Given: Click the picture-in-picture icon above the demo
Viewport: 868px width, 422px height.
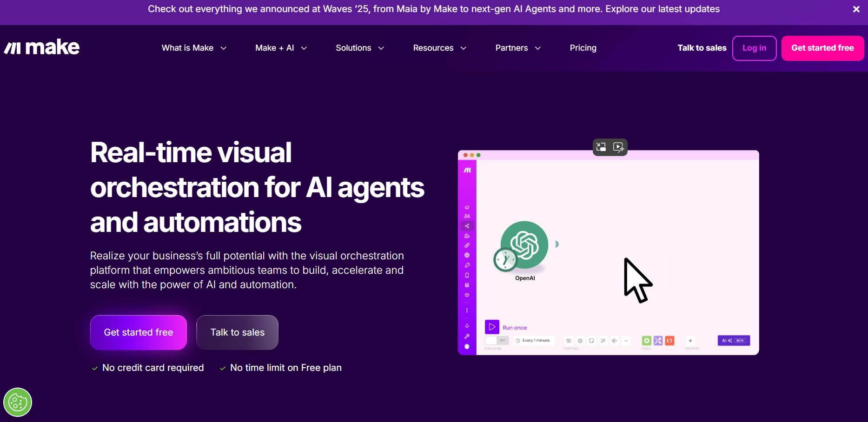Looking at the screenshot, I should click(x=601, y=147).
